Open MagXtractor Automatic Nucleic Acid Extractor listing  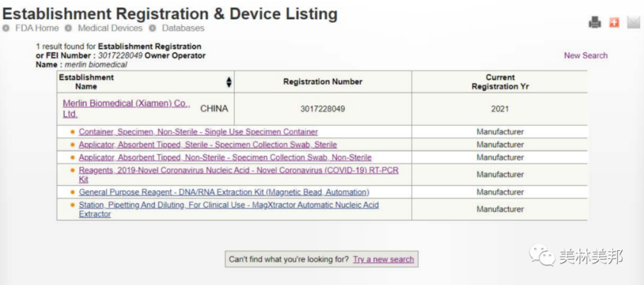point(229,205)
